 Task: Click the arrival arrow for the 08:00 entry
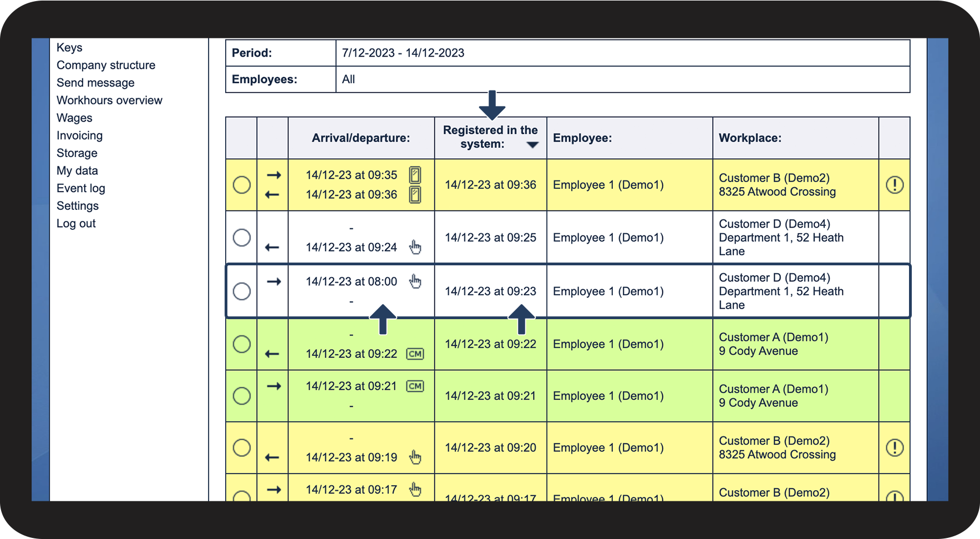tap(274, 281)
